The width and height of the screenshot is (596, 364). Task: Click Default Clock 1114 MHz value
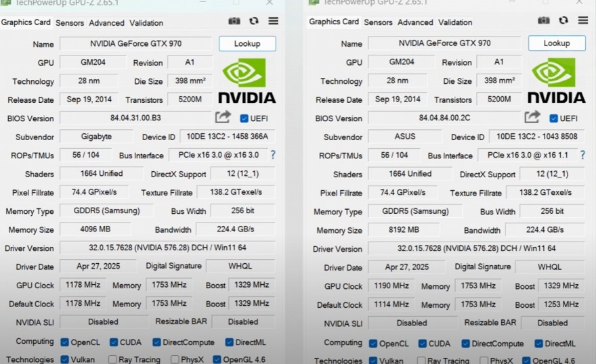[x=391, y=304]
